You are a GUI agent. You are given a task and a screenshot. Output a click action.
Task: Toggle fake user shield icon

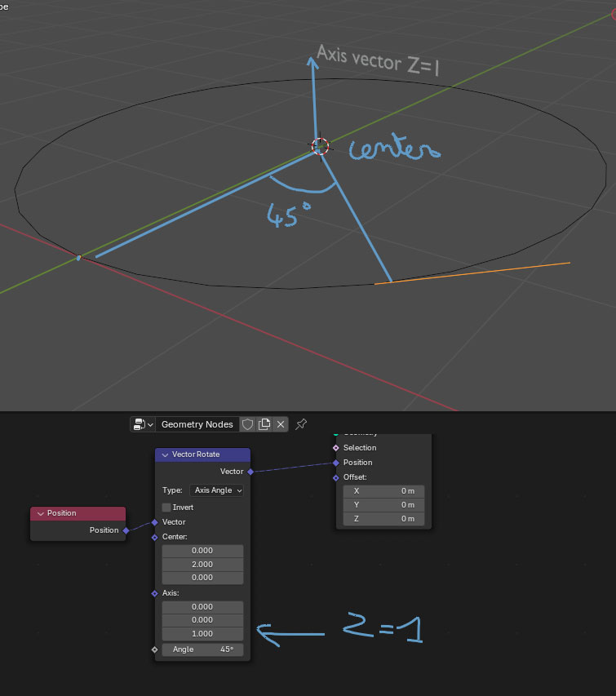click(248, 424)
